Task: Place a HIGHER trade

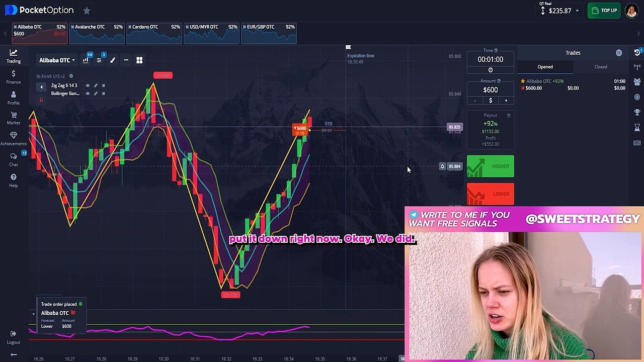Action: [x=491, y=166]
